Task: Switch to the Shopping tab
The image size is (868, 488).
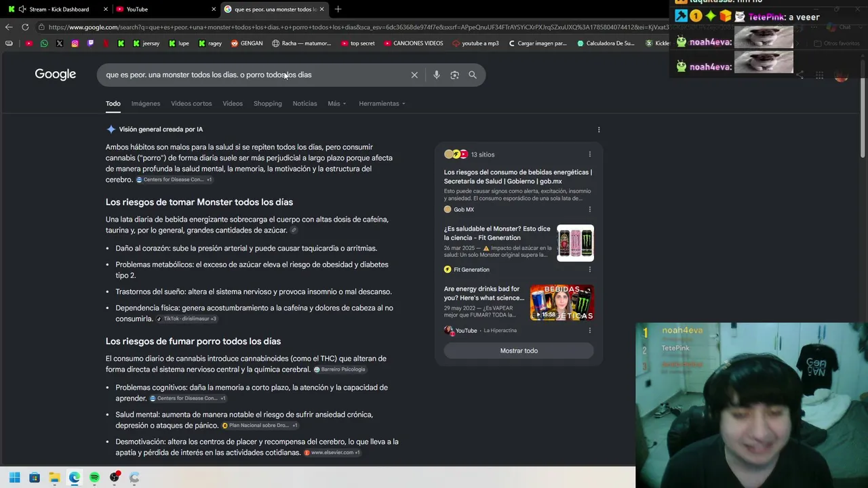Action: click(x=268, y=104)
